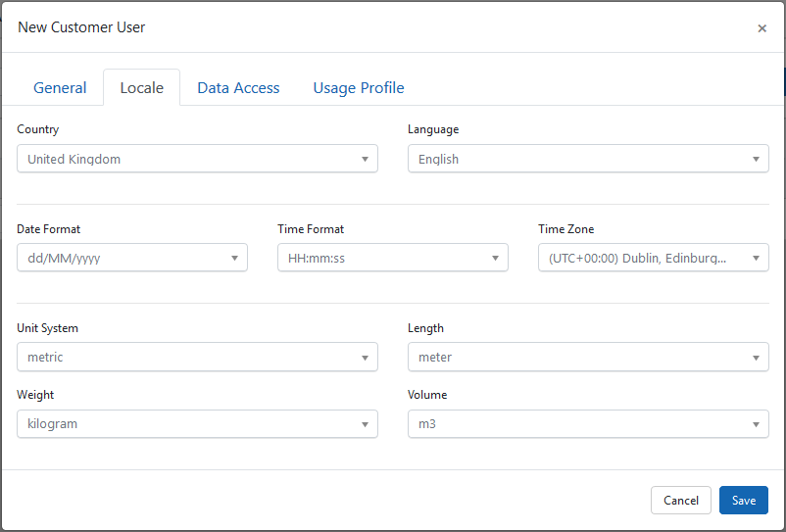Open the Time Zone dropdown
The width and height of the screenshot is (786, 532).
pyautogui.click(x=653, y=258)
